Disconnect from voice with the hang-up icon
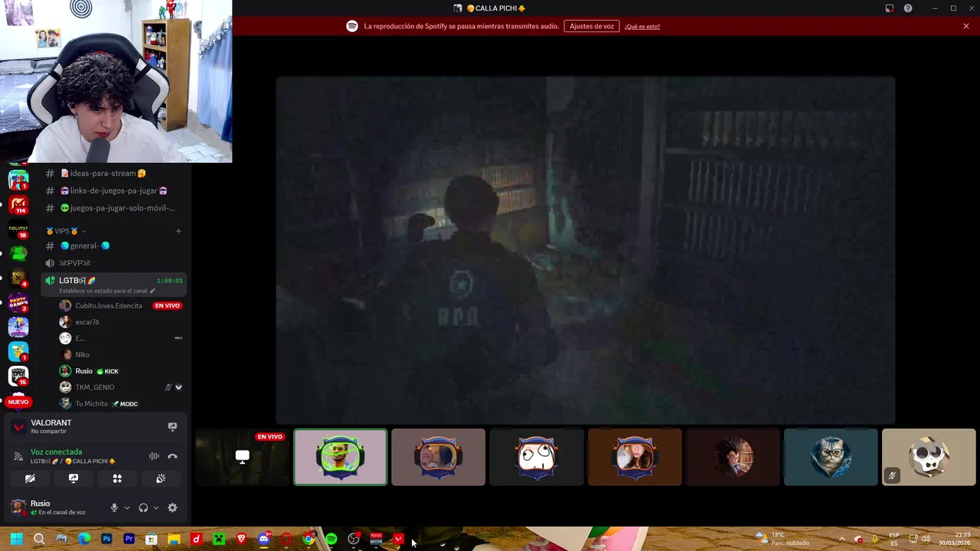This screenshot has width=980, height=551. click(x=172, y=456)
